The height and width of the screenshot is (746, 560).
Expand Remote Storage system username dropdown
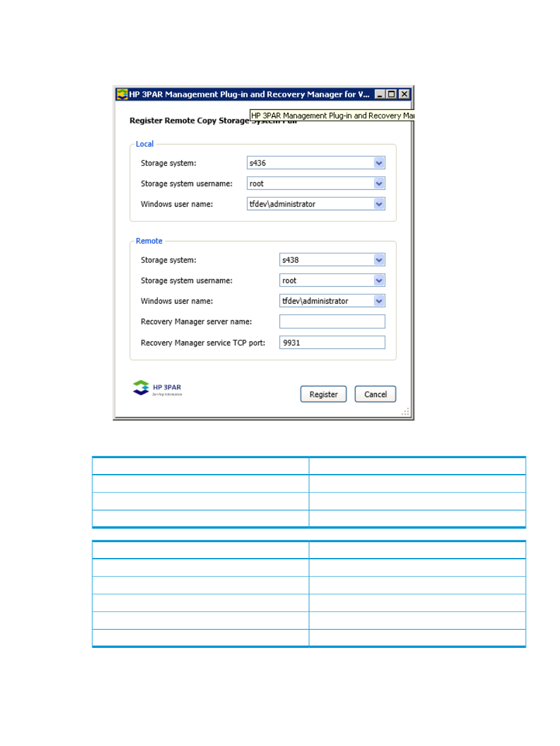tap(379, 281)
